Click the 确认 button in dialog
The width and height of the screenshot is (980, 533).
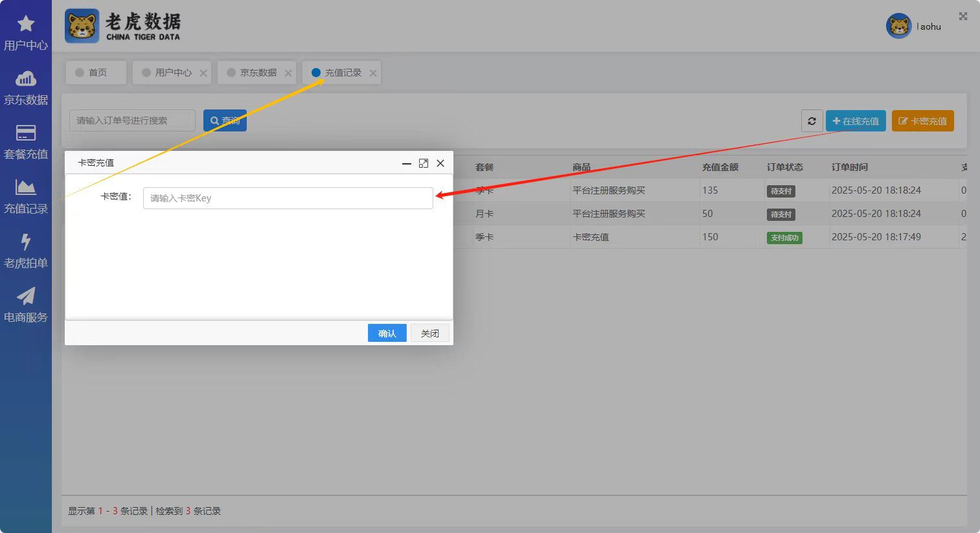tap(387, 334)
